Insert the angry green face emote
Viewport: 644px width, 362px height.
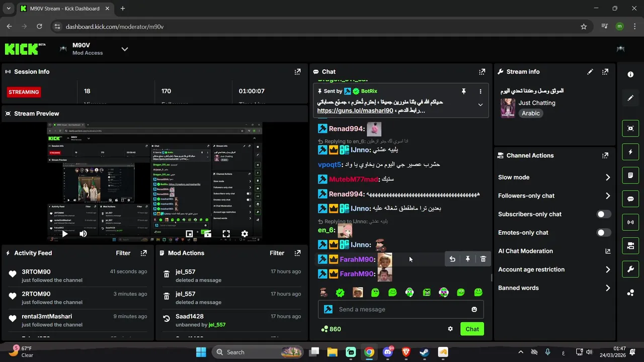[427, 292]
